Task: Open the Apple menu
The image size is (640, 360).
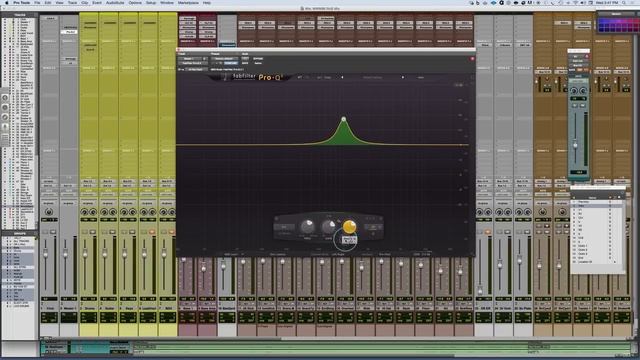Action: coord(6,3)
